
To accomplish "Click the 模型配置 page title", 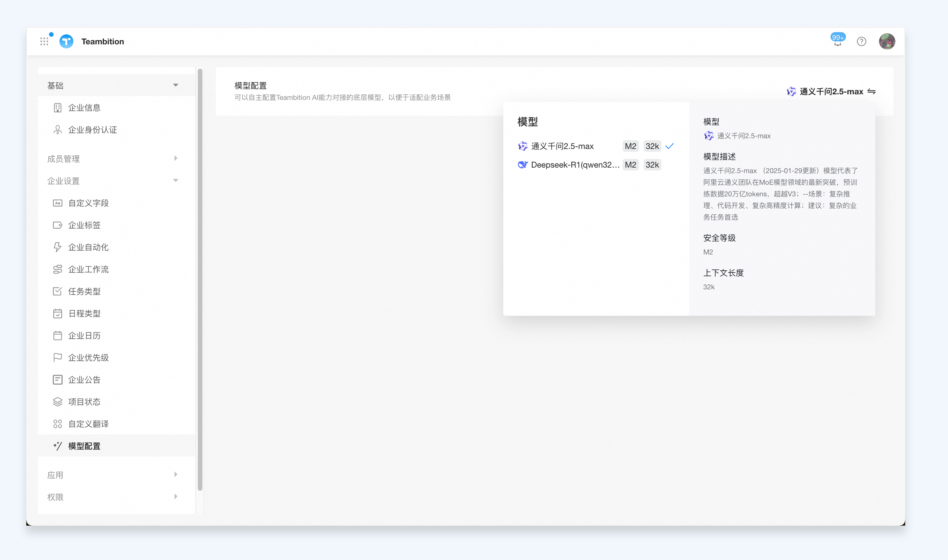I will [x=250, y=86].
